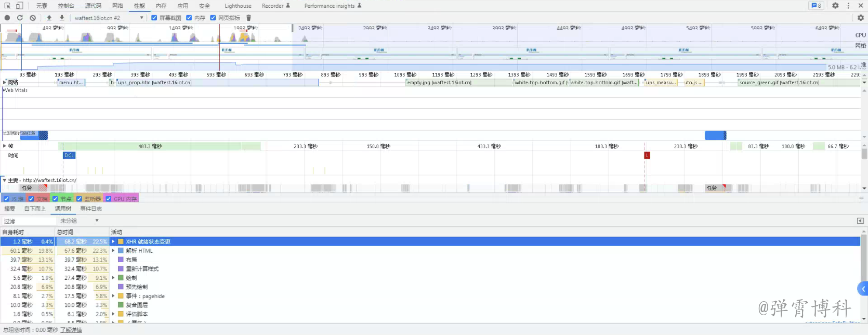Image resolution: width=868 pixels, height=335 pixels.
Task: Expand the XHR 就绪状态变更 row
Action: tap(113, 241)
